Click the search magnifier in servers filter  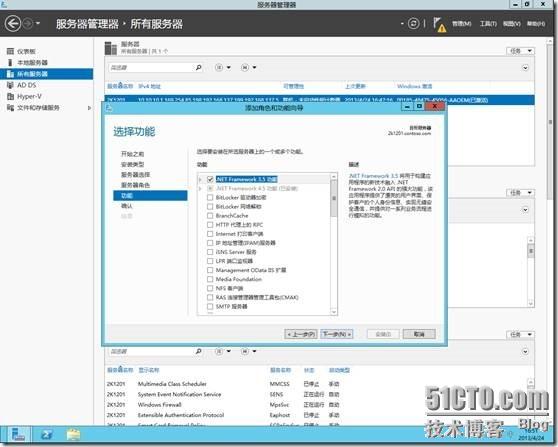[199, 67]
